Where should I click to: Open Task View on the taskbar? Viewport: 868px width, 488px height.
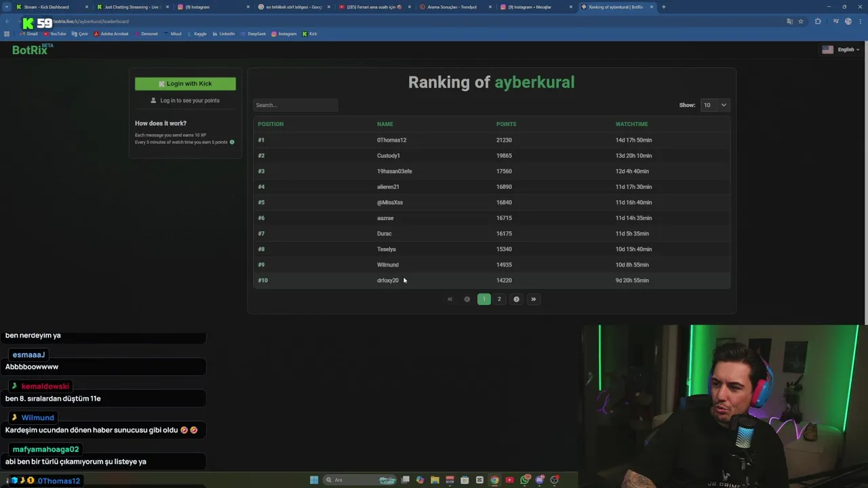[406, 480]
